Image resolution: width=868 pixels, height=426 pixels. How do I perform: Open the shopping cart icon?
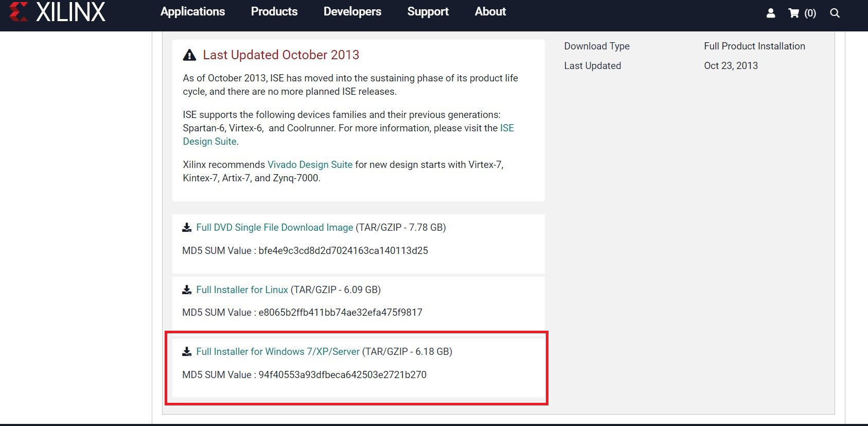[793, 13]
